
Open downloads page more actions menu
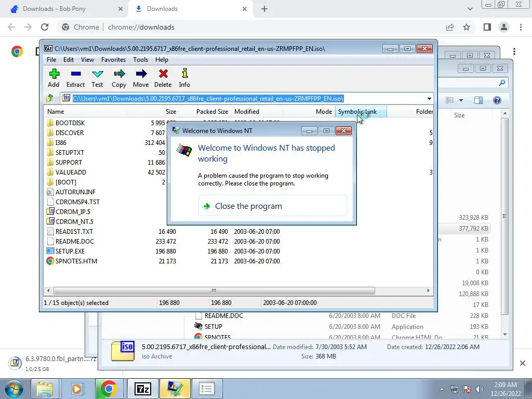514,51
